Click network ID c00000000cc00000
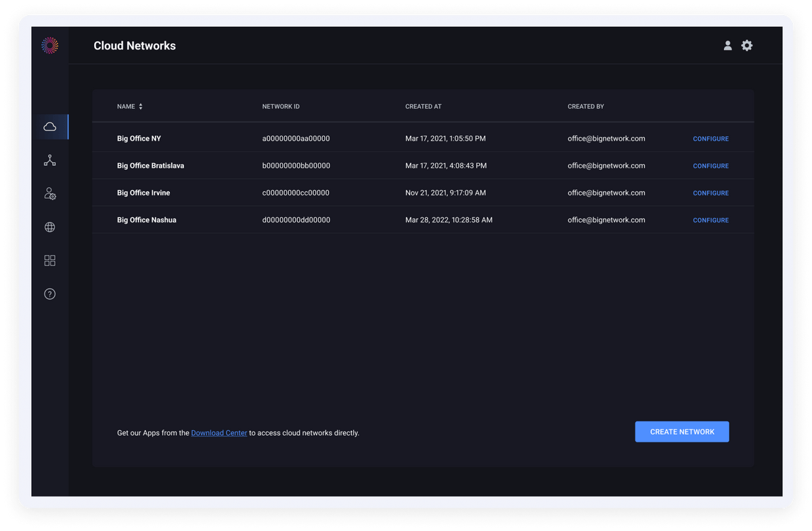 tap(296, 193)
